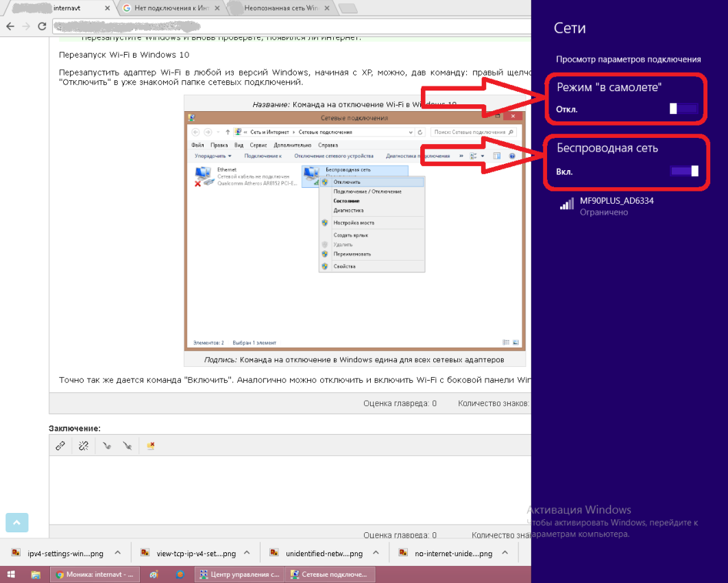Close the 'Нет подключения к Инт' tab
This screenshot has height=583, width=728.
(217, 8)
